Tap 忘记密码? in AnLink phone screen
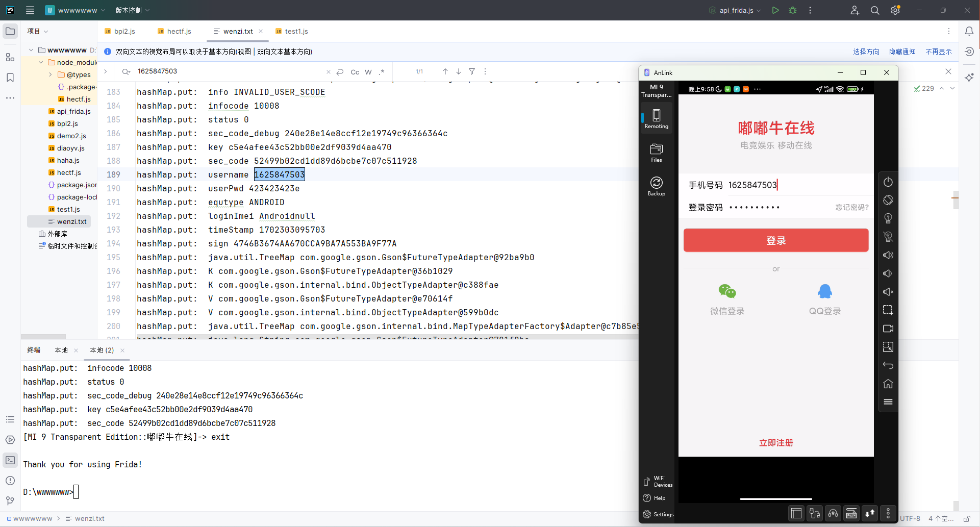Viewport: 980px width, 527px height. 851,207
